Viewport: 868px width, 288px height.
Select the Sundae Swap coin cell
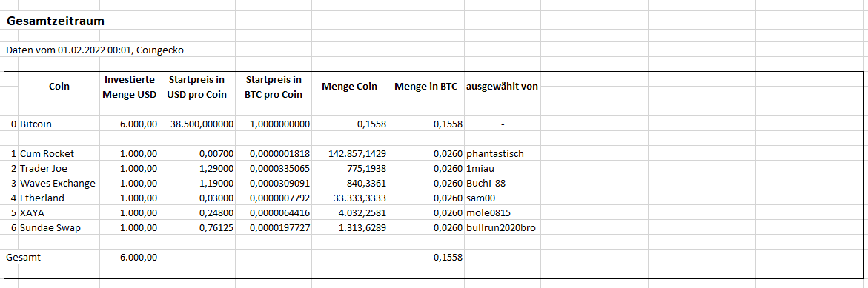(59, 228)
